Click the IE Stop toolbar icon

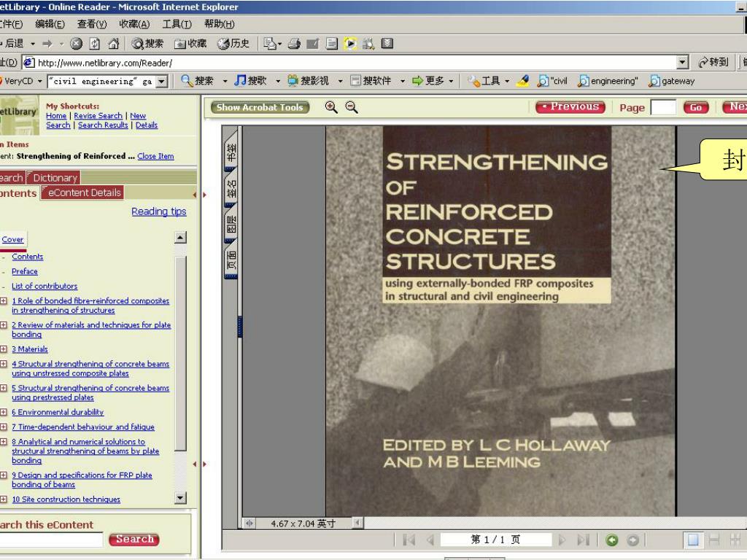(76, 44)
